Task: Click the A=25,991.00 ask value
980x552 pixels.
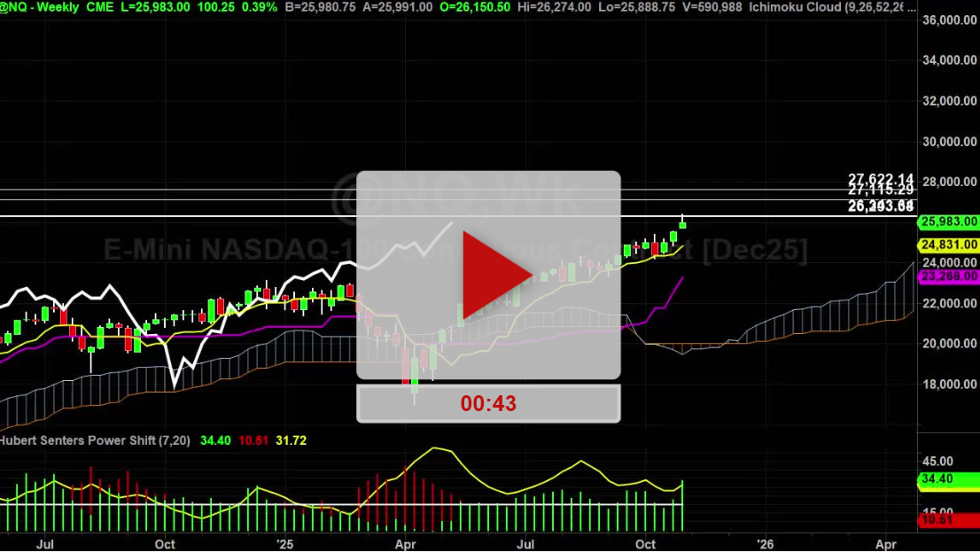Action: pyautogui.click(x=398, y=7)
